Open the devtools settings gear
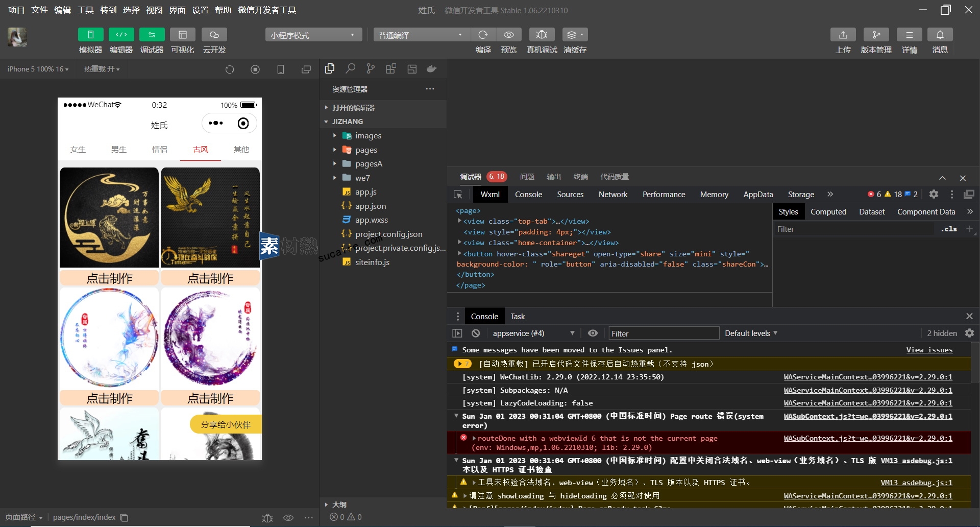This screenshot has height=527, width=980. (x=934, y=194)
